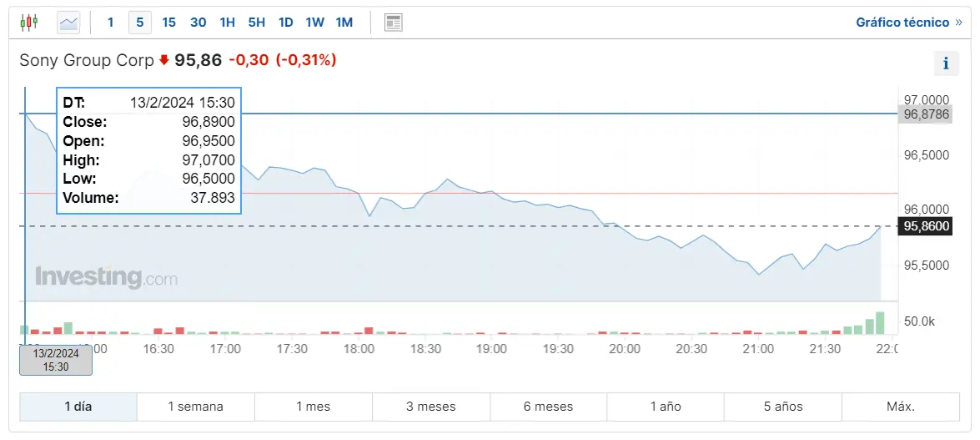View the 5 años time range

pos(783,407)
